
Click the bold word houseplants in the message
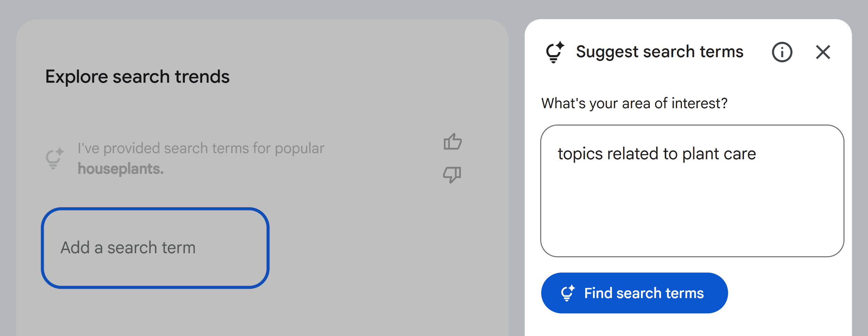(x=120, y=169)
